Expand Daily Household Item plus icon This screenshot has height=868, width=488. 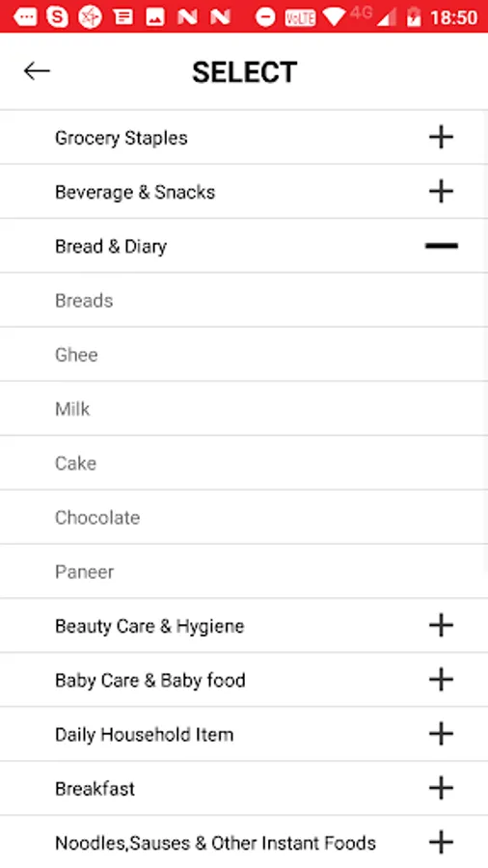pyautogui.click(x=441, y=734)
